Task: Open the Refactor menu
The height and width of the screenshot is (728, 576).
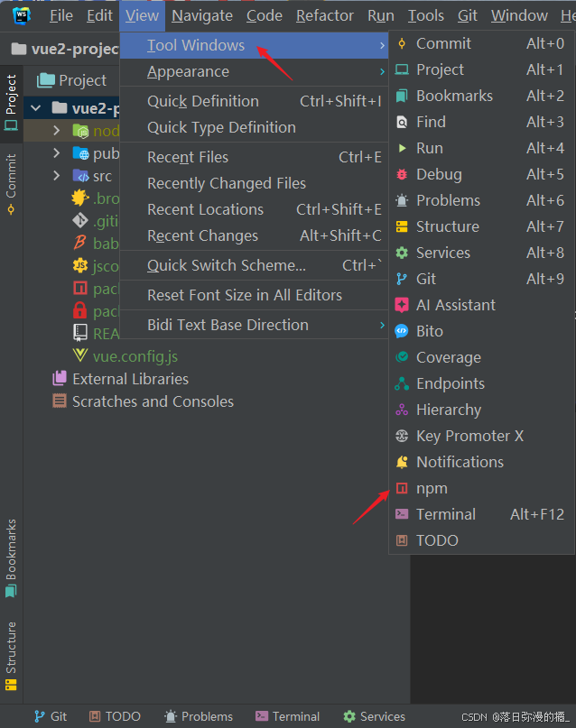Action: pos(325,15)
